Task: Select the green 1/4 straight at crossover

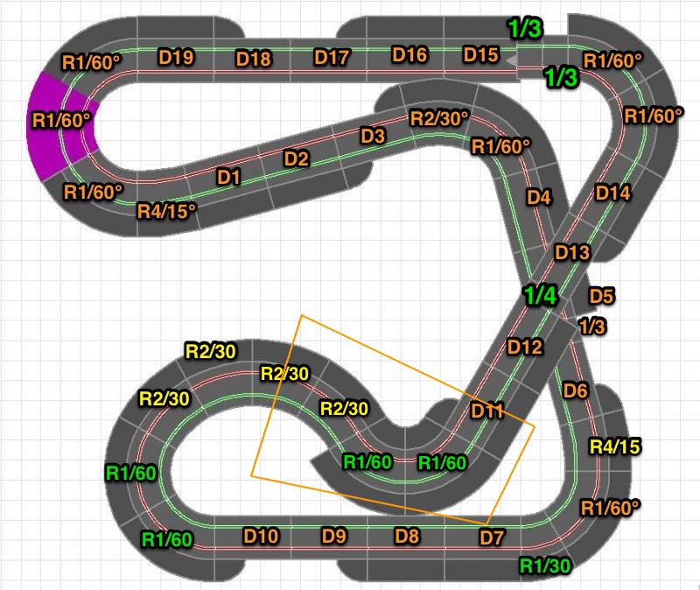Action: tap(540, 295)
